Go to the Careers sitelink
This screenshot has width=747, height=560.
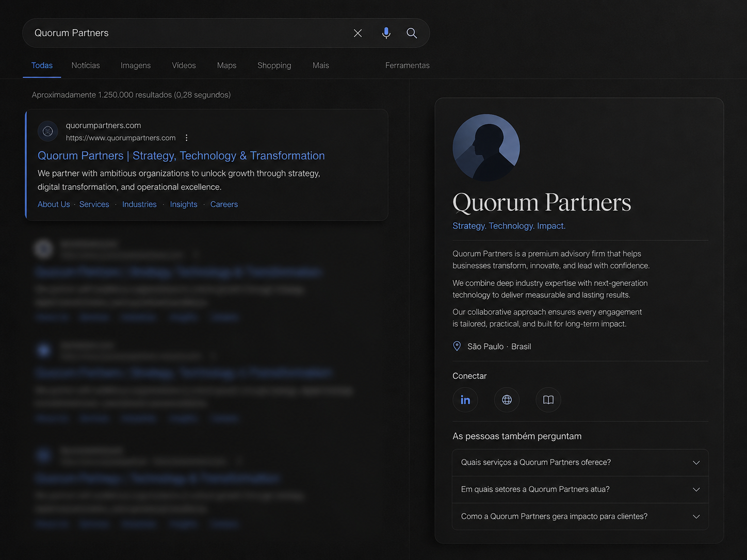(x=224, y=204)
